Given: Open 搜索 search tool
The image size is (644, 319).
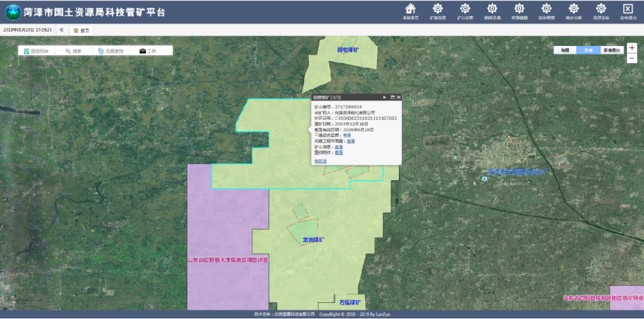Looking at the screenshot, I should (73, 51).
